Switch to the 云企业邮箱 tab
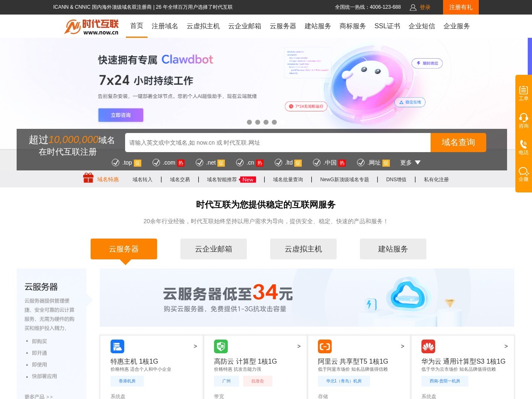The height and width of the screenshot is (399, 532). (x=213, y=249)
